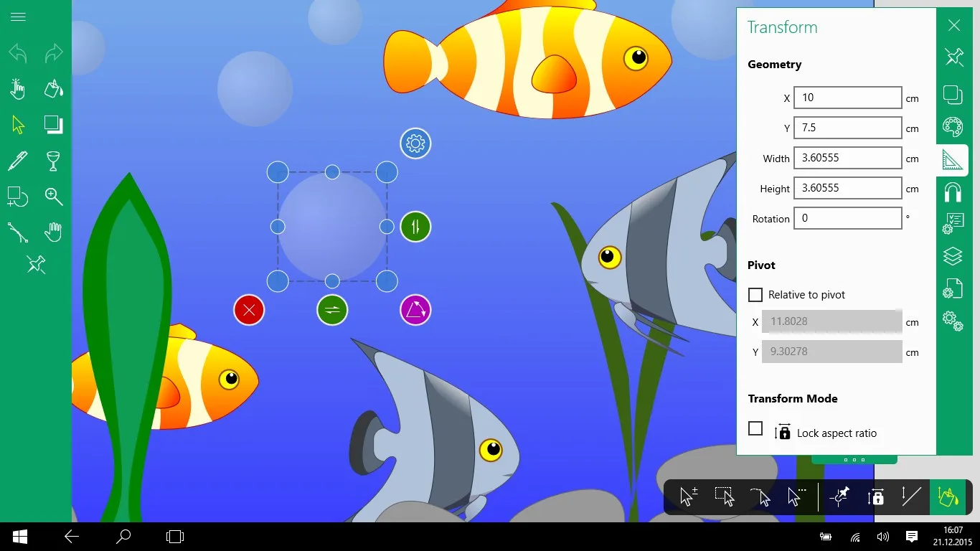This screenshot has height=551, width=980.
Task: Toggle the highlighted scale fill bucket option
Action: [x=948, y=496]
